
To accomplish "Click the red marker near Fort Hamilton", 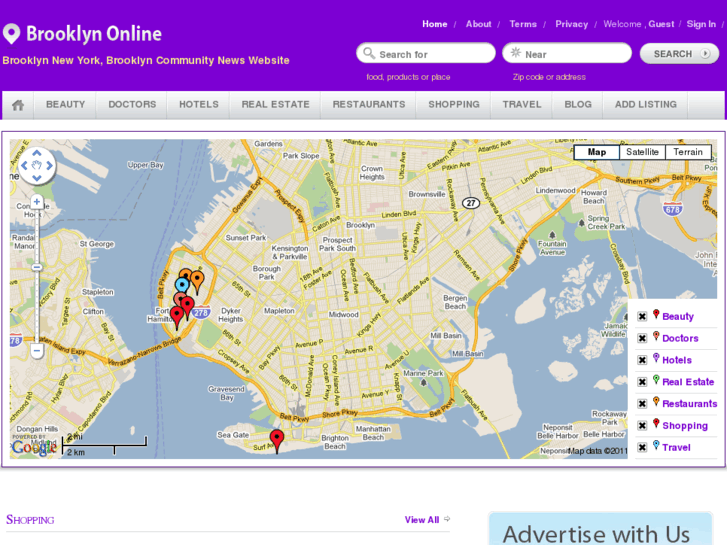I will coord(177,317).
